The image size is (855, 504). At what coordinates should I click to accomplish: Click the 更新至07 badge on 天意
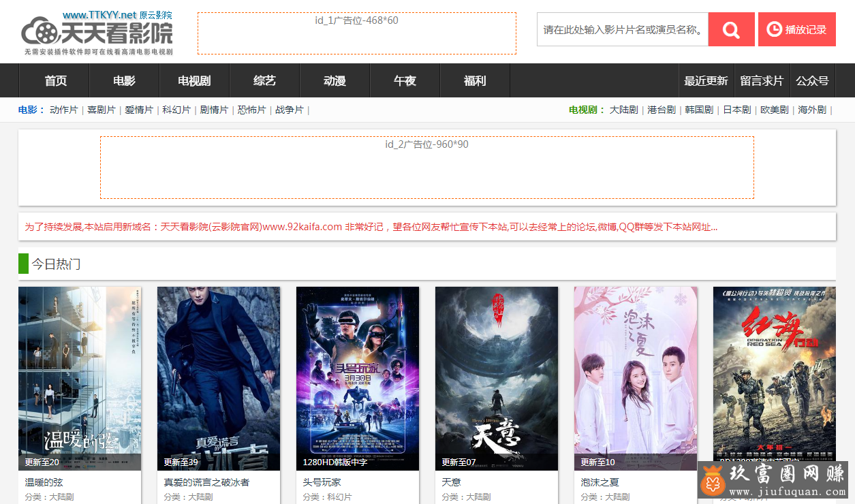click(459, 462)
